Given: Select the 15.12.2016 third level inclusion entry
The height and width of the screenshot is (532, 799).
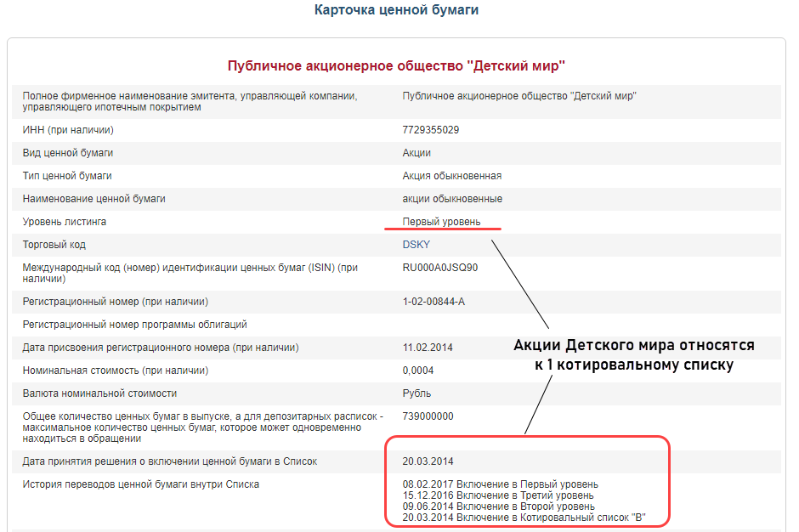Looking at the screenshot, I should 498,495.
